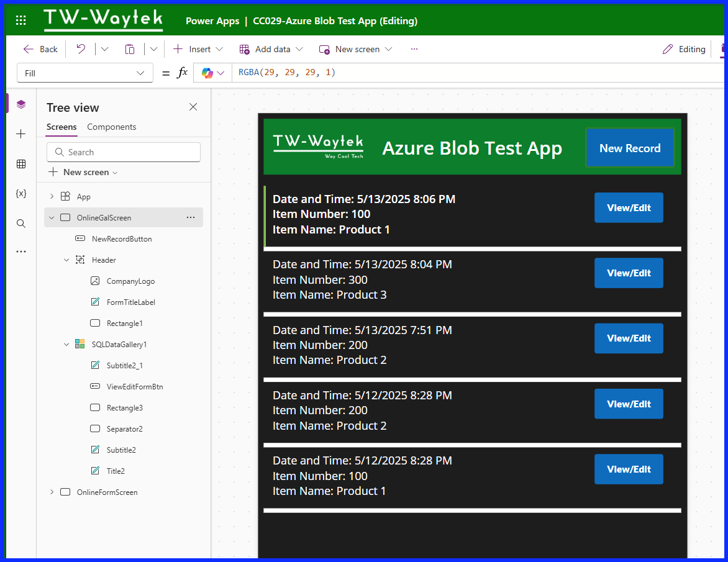Open the Variables {x} panel icon
This screenshot has height=562, width=728.
(20, 193)
